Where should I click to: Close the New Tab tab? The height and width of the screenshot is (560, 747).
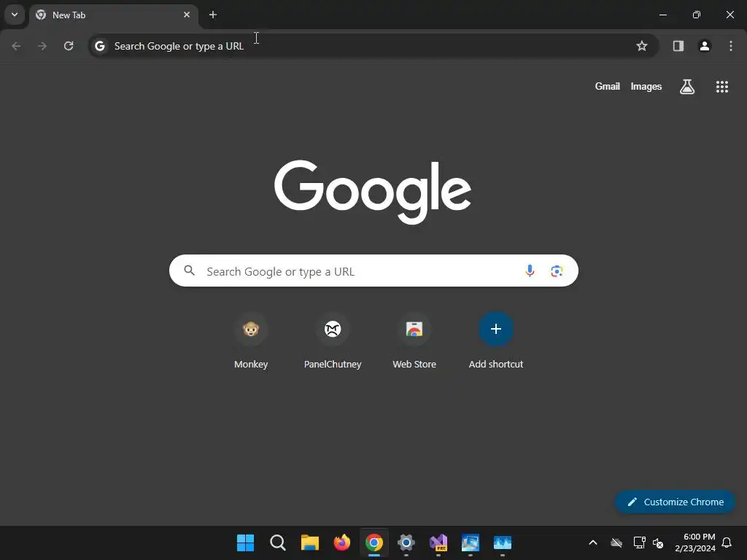click(x=187, y=15)
